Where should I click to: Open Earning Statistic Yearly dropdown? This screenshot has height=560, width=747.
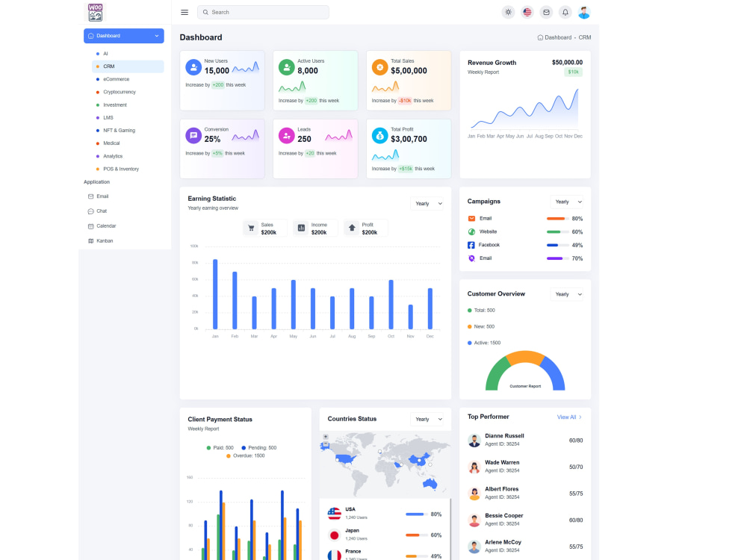427,204
